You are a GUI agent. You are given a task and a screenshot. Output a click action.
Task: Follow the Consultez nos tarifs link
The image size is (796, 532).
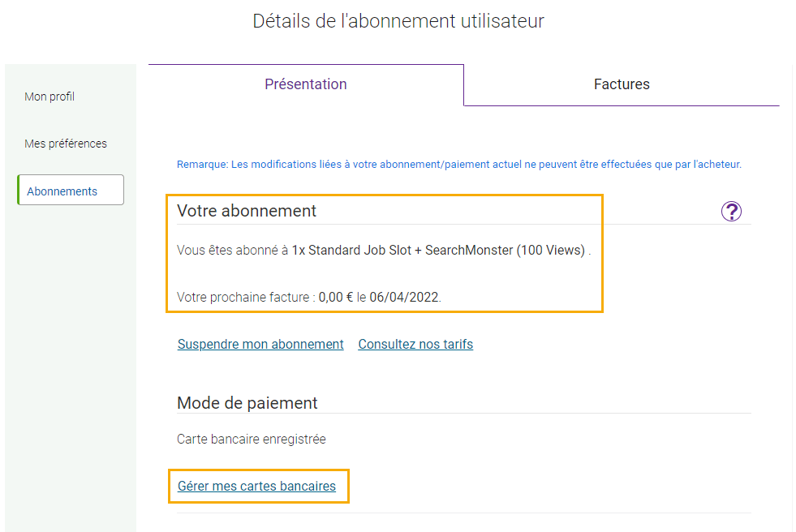point(415,345)
